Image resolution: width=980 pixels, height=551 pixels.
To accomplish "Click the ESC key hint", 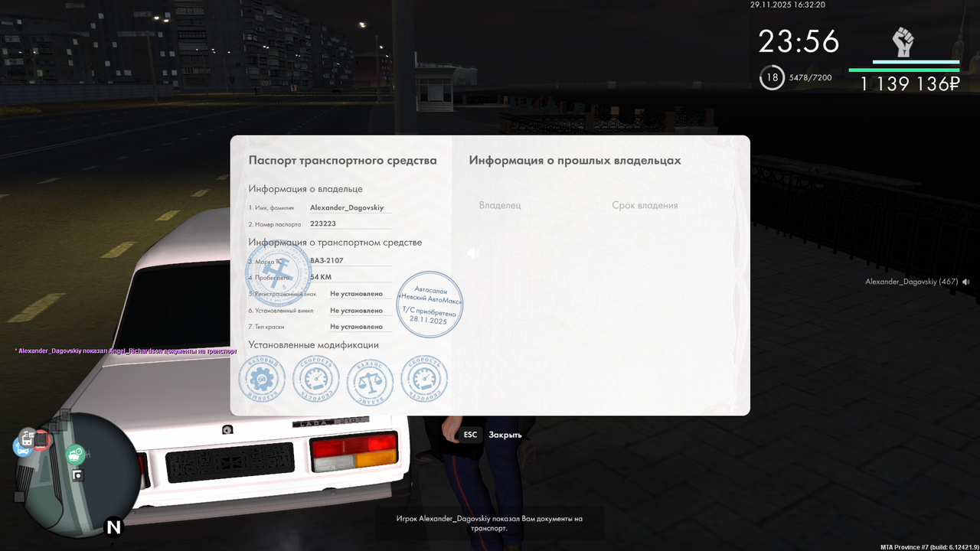I will pos(470,435).
